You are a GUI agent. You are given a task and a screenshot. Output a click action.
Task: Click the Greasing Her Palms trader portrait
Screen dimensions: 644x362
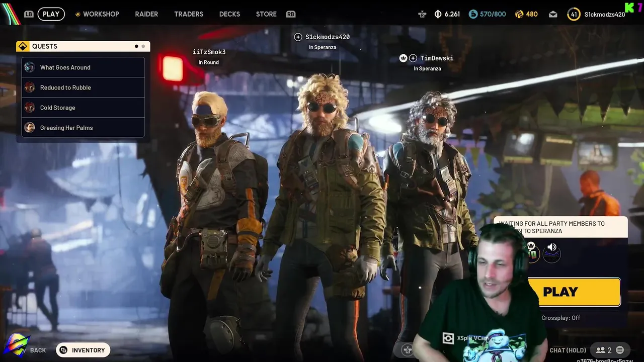point(30,128)
